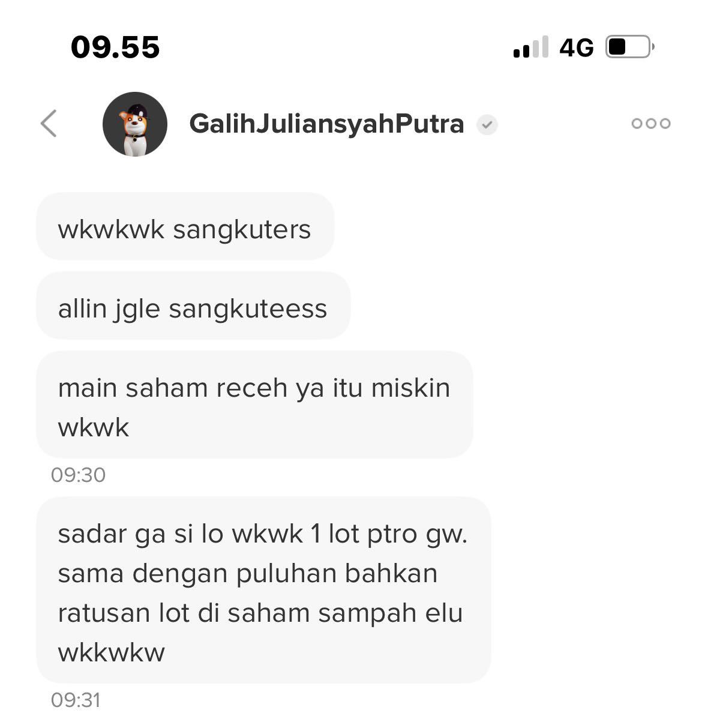702x728 pixels.
Task: Open GalihJuliansyahPutra profile name
Action: (x=326, y=124)
